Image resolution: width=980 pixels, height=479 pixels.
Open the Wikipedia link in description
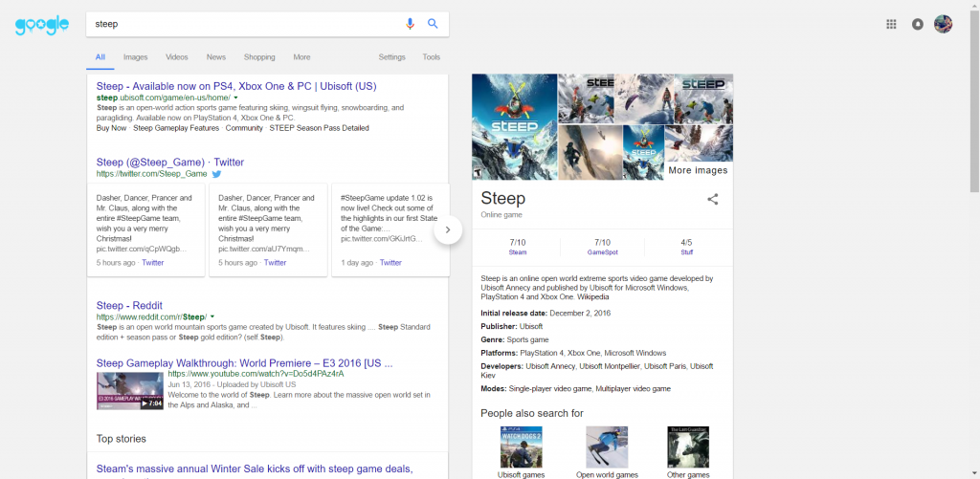pyautogui.click(x=593, y=297)
